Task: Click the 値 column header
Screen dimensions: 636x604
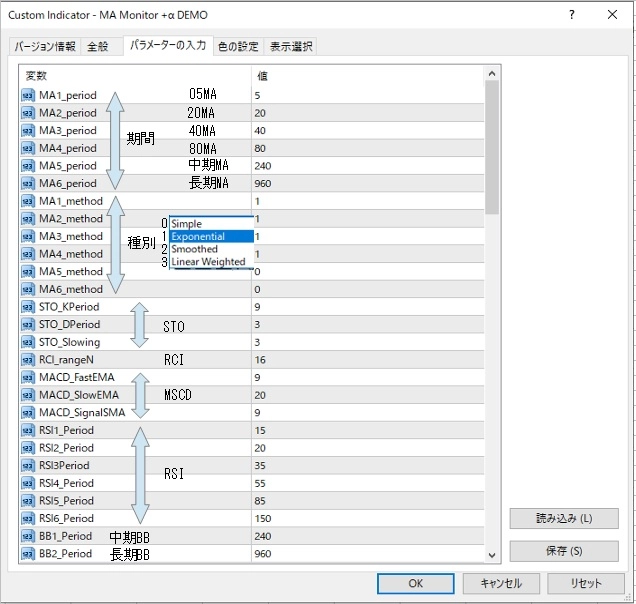Action: point(367,76)
